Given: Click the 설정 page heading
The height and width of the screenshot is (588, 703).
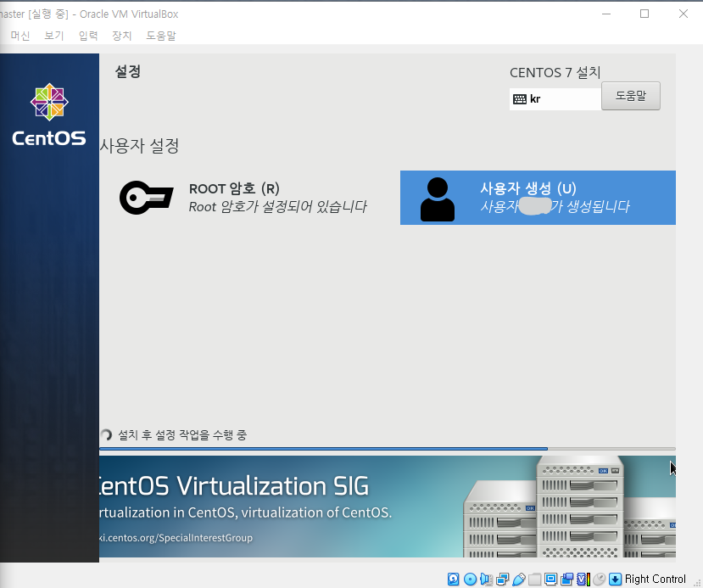Looking at the screenshot, I should point(128,71).
